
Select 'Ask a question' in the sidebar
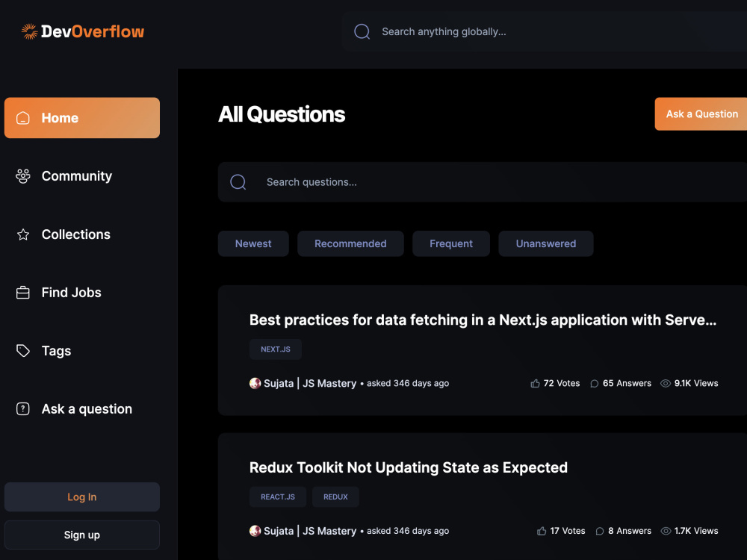82,409
